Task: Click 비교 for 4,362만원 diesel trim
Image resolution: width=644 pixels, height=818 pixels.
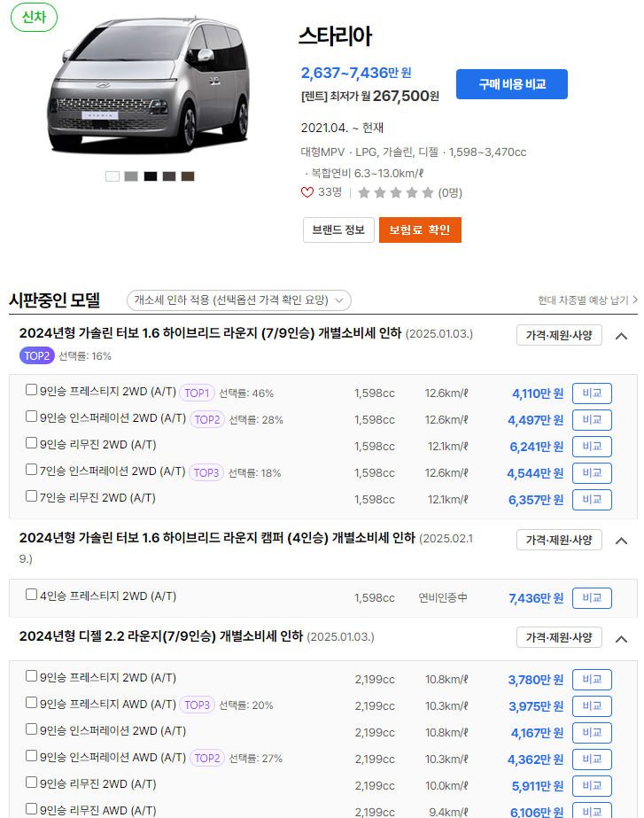Action: pos(592,760)
